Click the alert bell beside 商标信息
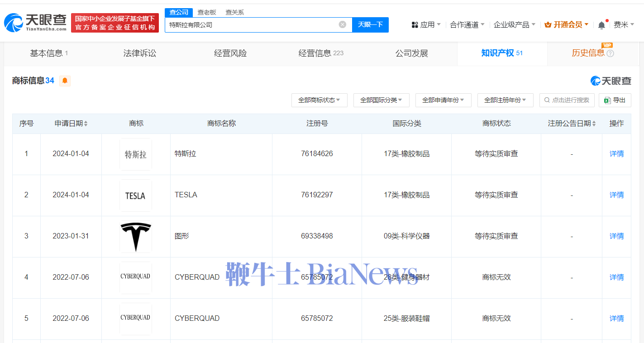The image size is (644, 343). tap(65, 81)
